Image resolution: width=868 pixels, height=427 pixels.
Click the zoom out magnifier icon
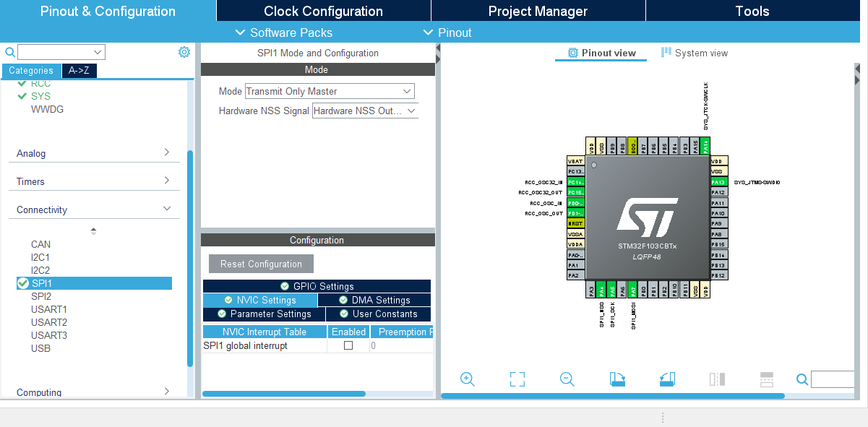pos(567,379)
